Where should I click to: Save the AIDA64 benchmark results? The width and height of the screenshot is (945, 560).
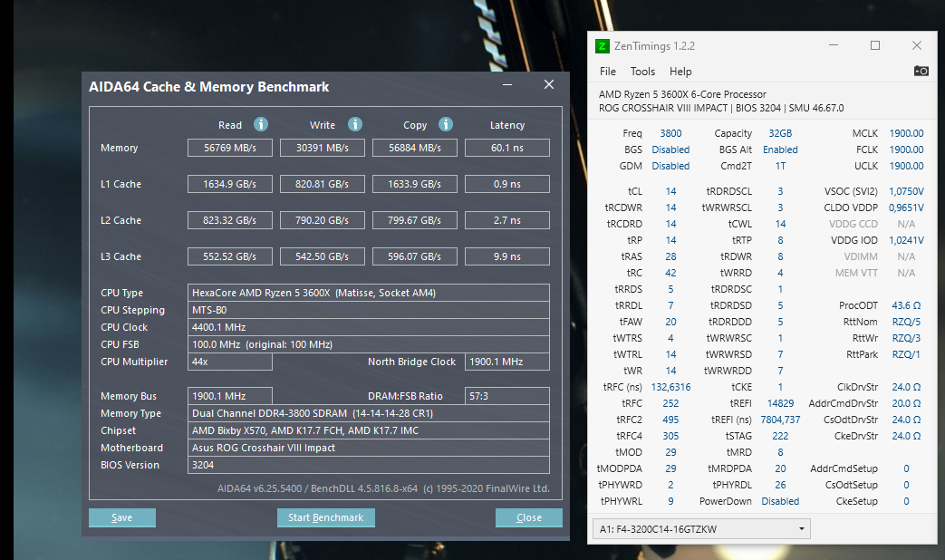121,517
